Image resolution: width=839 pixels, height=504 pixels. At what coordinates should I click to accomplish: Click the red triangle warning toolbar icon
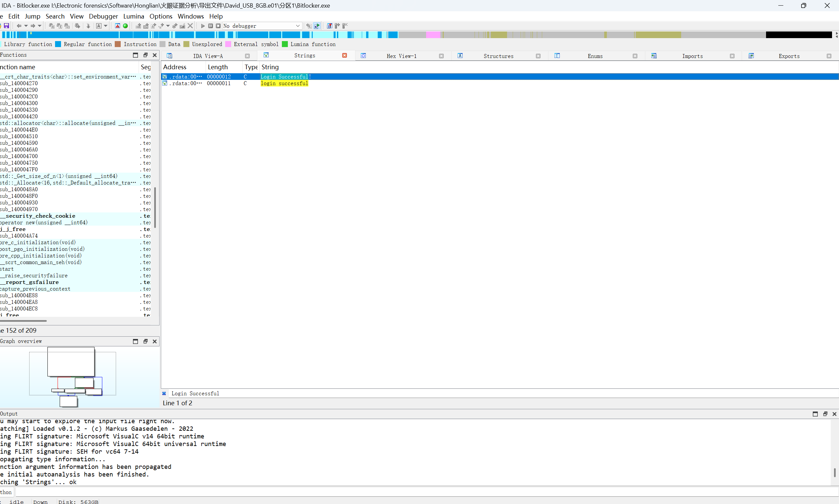[x=118, y=26]
